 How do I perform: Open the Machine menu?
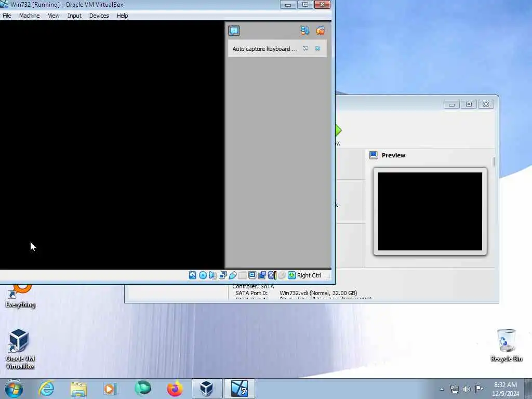pos(29,16)
